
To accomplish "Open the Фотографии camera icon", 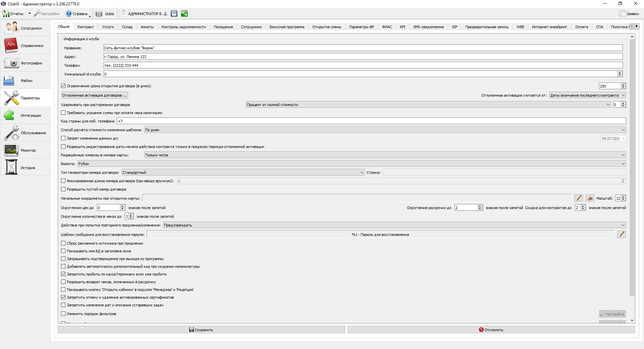I will [11, 63].
